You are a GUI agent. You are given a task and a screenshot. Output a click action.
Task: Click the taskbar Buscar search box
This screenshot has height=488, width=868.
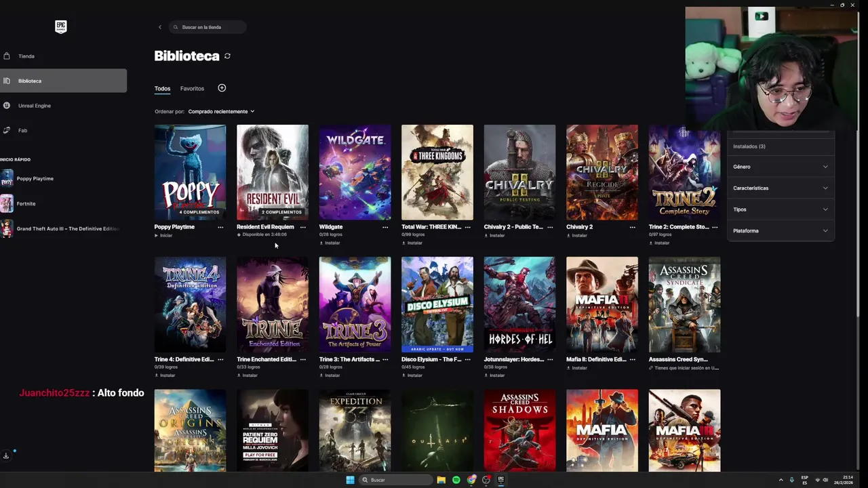[396, 480]
